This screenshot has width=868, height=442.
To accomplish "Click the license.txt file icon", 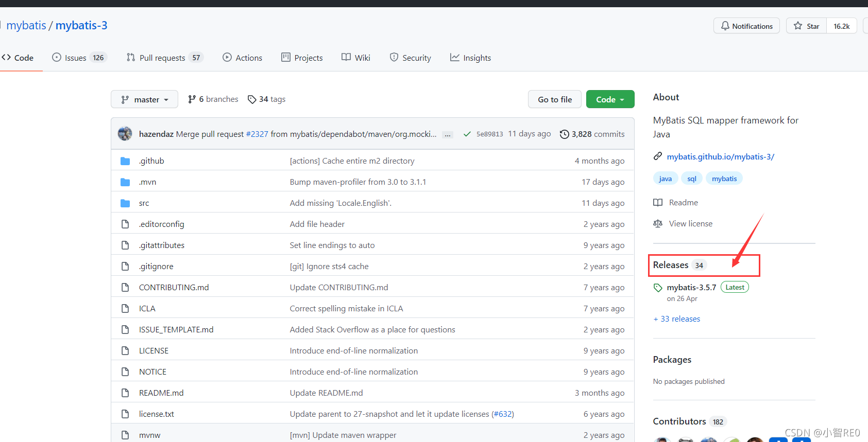I will point(125,414).
